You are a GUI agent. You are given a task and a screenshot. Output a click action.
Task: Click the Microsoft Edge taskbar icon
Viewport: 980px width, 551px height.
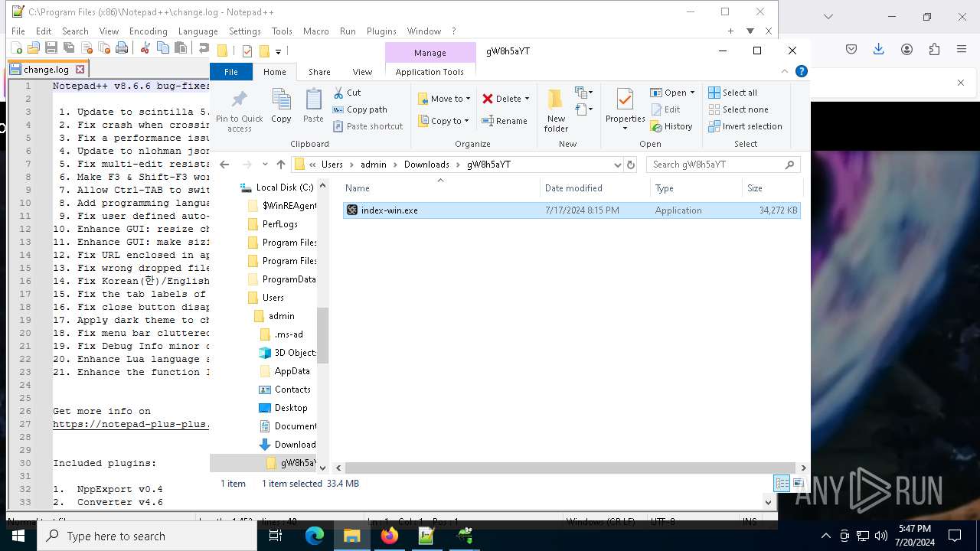tap(315, 536)
